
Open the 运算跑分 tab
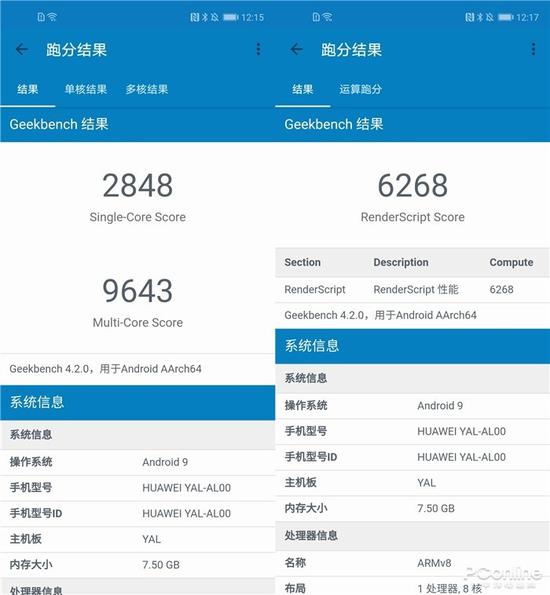(x=361, y=90)
